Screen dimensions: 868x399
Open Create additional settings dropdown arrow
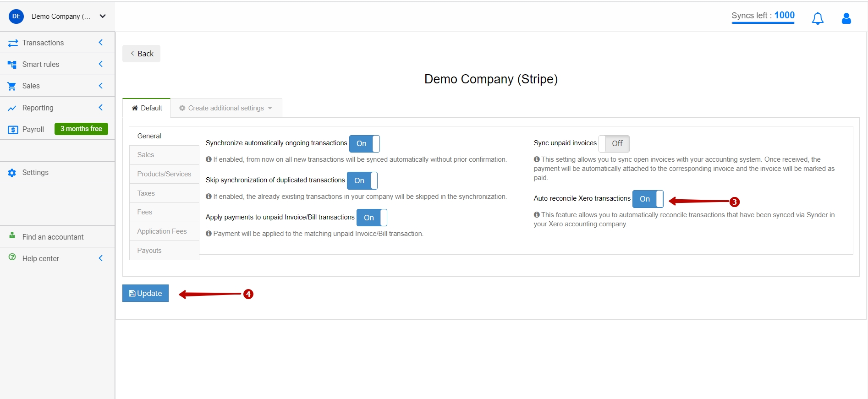coord(270,109)
